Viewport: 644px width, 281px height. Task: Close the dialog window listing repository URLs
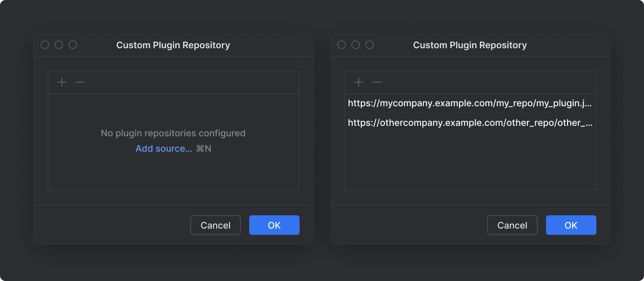pos(342,45)
